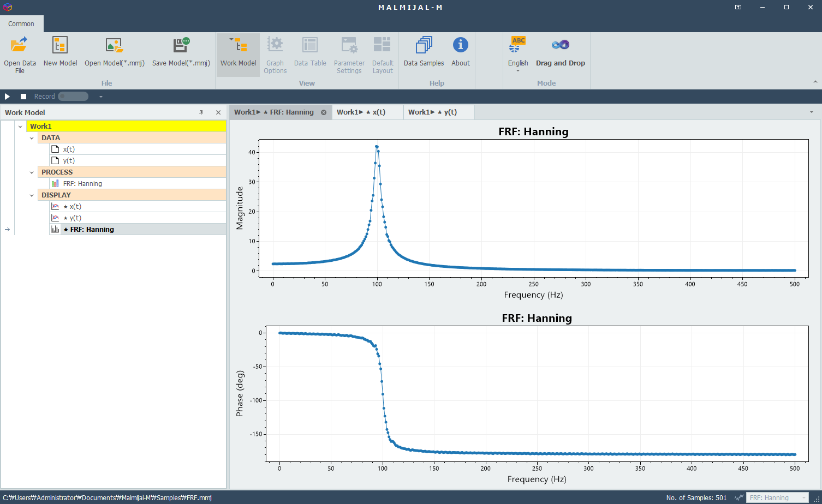822x504 pixels.
Task: Open the dropdown arrow next to Record
Action: tap(101, 97)
